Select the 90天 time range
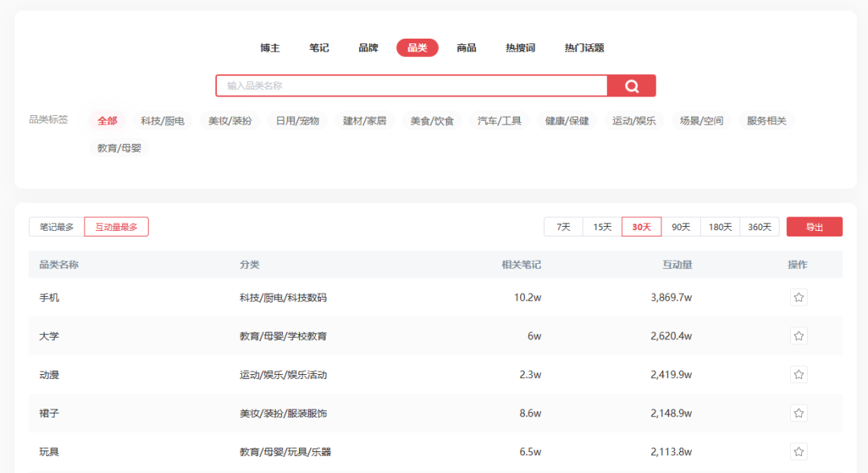Screen dimensions: 868x473 (x=681, y=226)
